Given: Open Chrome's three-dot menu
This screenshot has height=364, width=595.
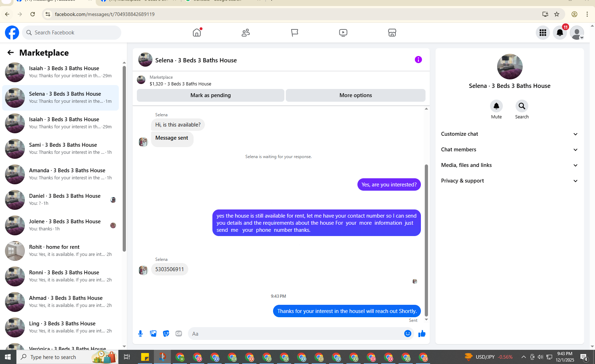Looking at the screenshot, I should [x=587, y=14].
